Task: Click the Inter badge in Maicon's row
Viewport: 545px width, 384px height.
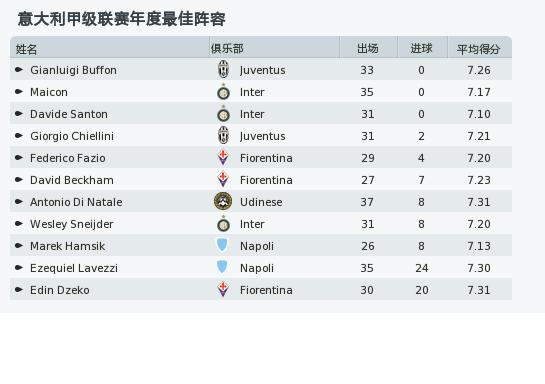Action: [x=223, y=92]
